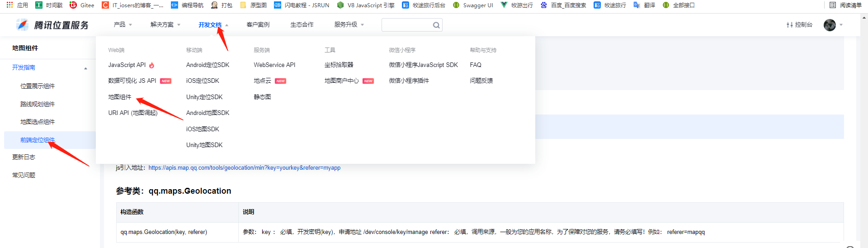Open the avatar account dropdown arrow
The height and width of the screenshot is (248, 868).
tap(841, 25)
